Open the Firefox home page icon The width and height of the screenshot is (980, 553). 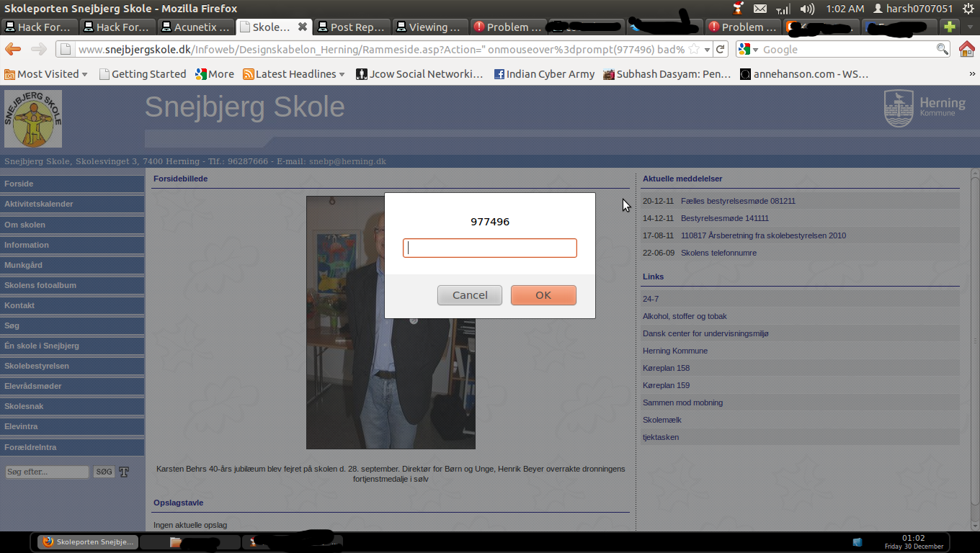click(967, 49)
